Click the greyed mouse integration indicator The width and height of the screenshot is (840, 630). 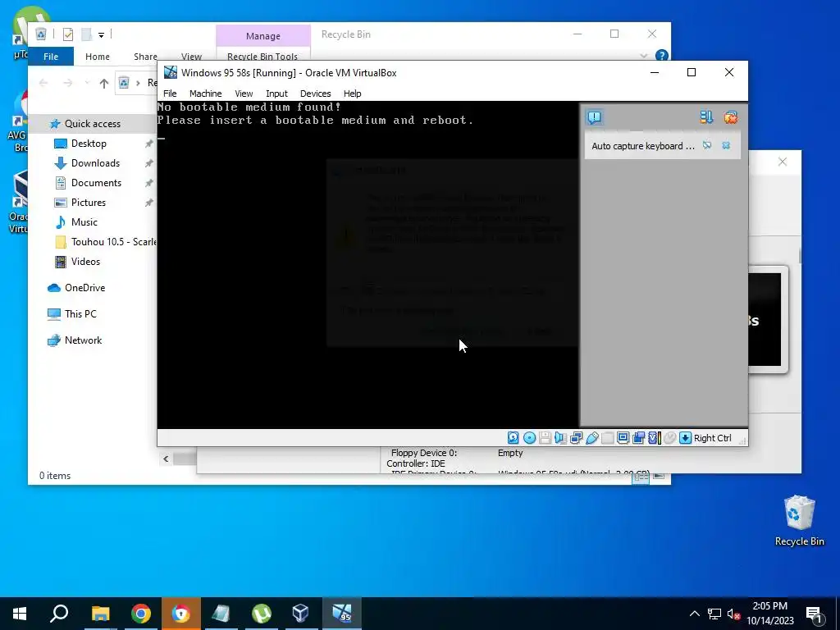click(x=669, y=438)
